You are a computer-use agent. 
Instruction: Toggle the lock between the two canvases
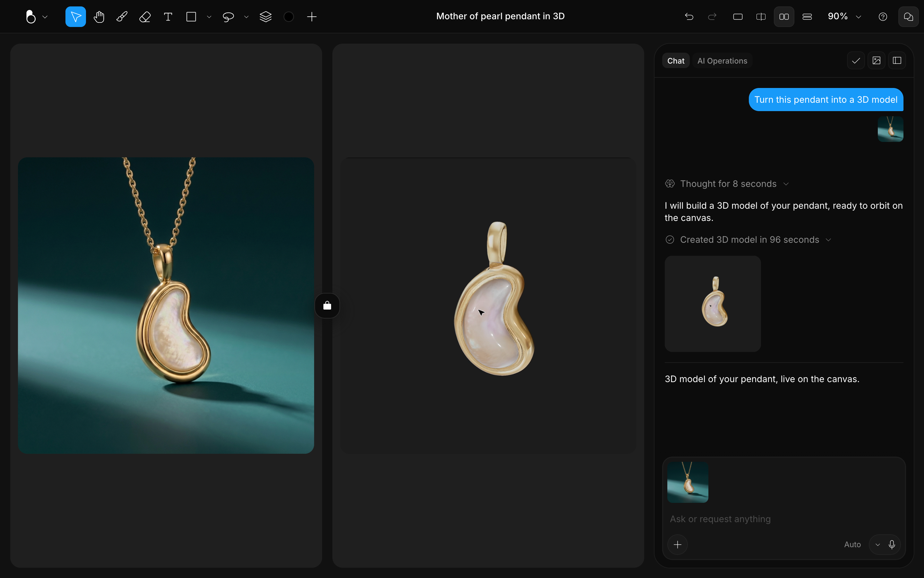pyautogui.click(x=327, y=305)
